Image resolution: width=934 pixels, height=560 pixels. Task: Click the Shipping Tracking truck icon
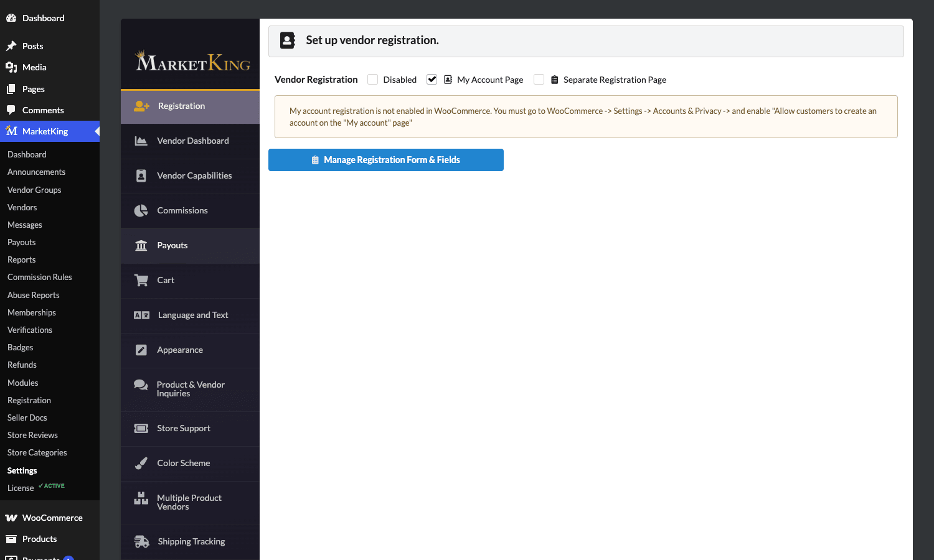click(142, 542)
